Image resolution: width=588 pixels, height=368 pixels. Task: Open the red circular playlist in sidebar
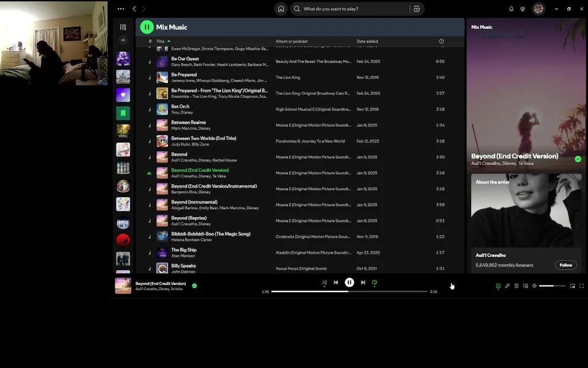click(x=123, y=240)
